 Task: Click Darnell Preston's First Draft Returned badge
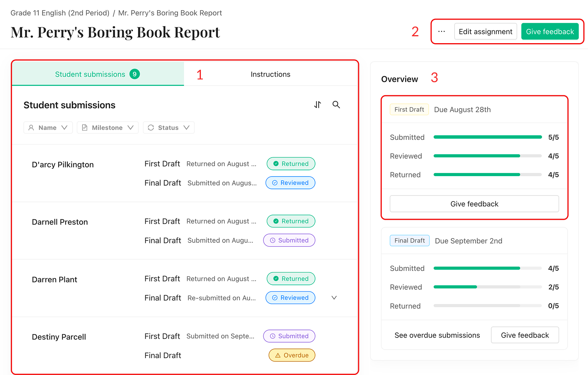tap(291, 221)
